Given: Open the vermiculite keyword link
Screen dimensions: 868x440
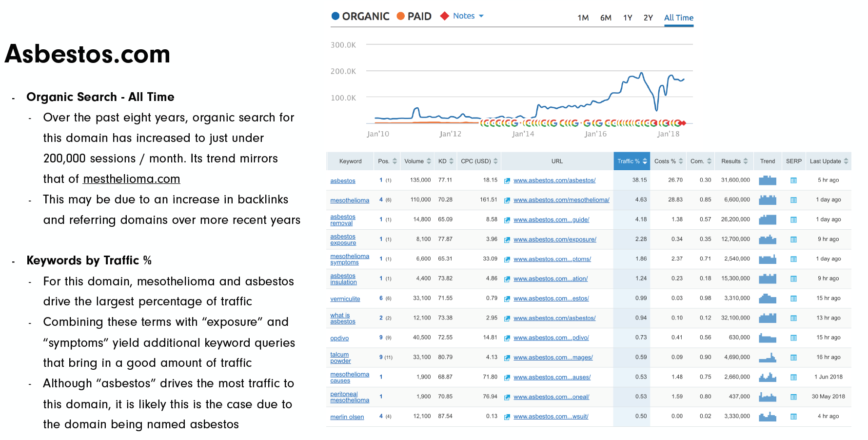Looking at the screenshot, I should point(345,299).
